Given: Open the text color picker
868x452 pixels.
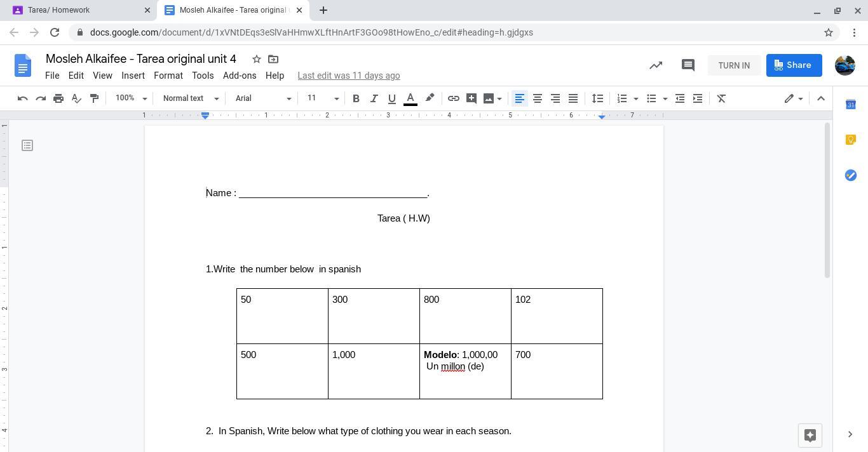Looking at the screenshot, I should click(410, 98).
